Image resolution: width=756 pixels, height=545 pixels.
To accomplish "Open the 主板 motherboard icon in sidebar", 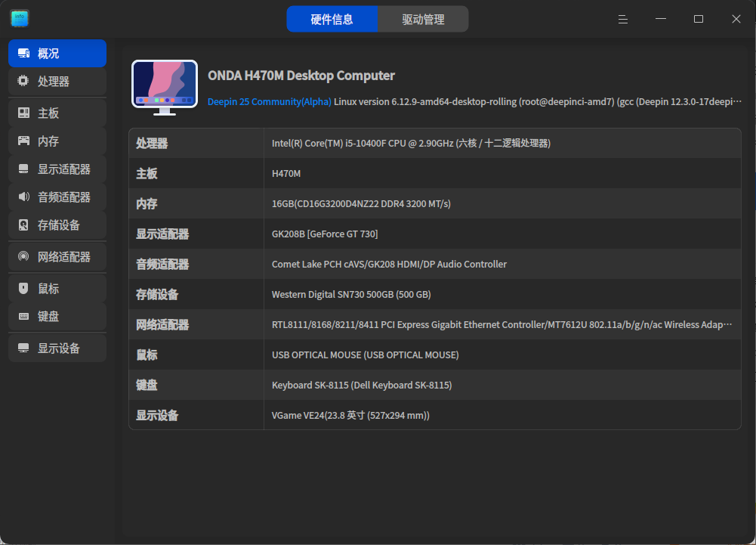I will click(23, 113).
